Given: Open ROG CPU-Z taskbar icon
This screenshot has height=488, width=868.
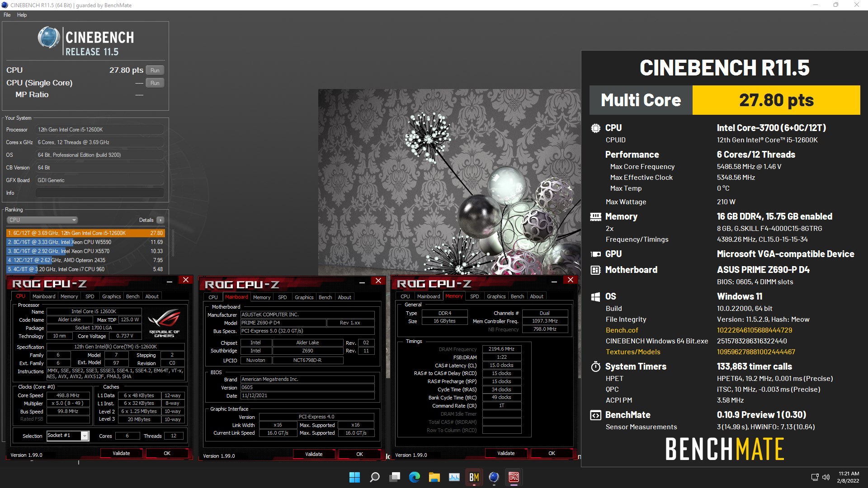Looking at the screenshot, I should pyautogui.click(x=514, y=477).
